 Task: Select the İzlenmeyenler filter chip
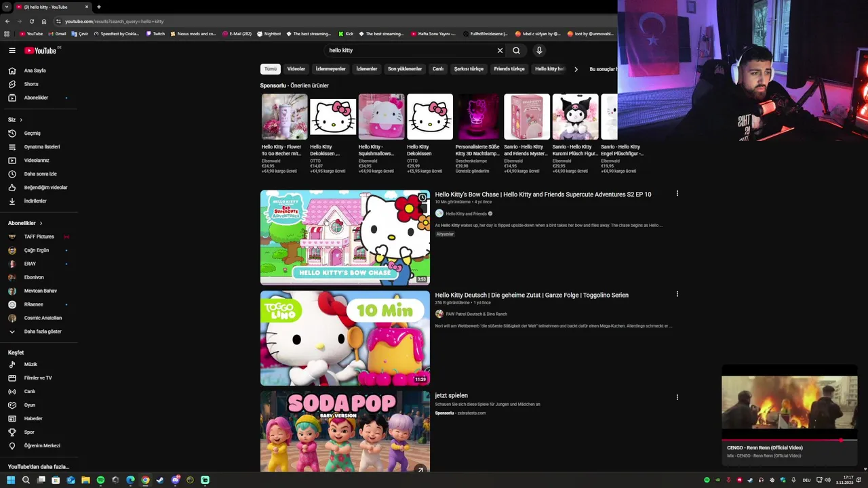click(x=331, y=69)
